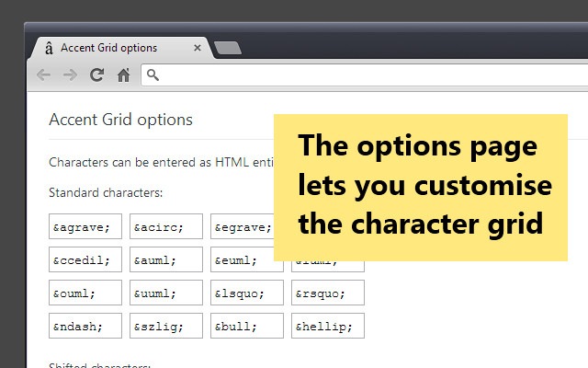Click the Accent Grid tab favicon

coord(48,48)
